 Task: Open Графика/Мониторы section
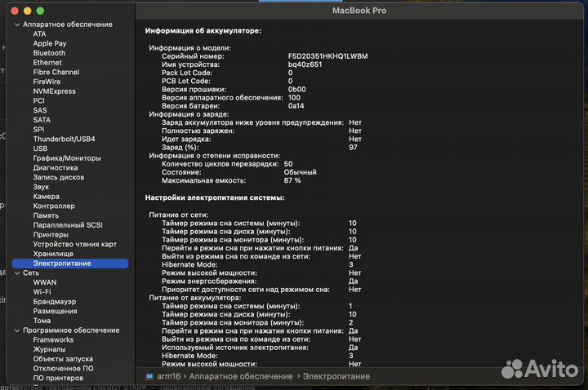point(67,158)
